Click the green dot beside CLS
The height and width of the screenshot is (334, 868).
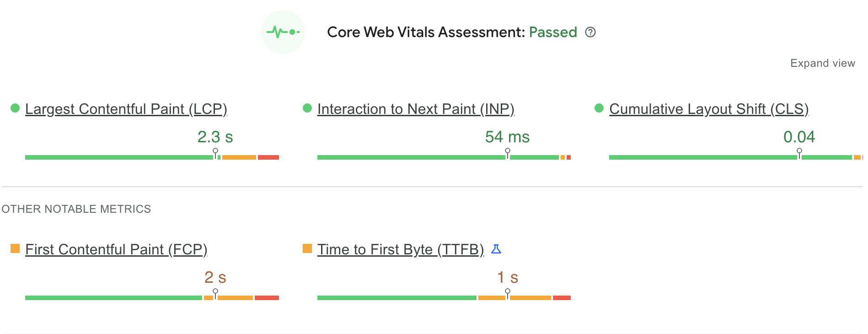599,108
